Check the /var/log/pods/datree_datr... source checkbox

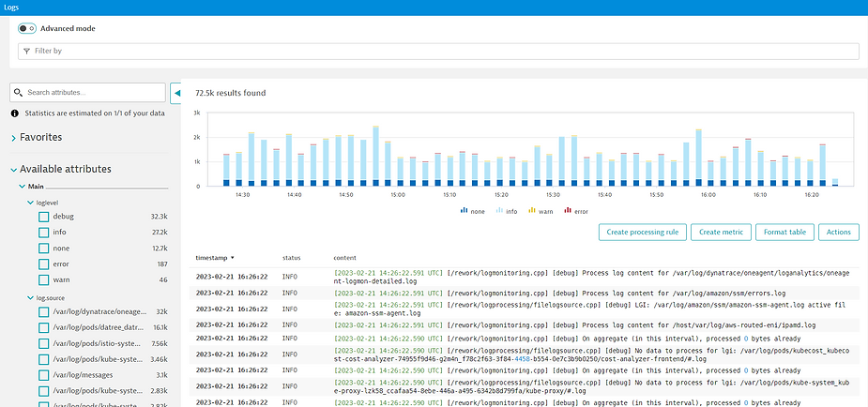point(44,327)
